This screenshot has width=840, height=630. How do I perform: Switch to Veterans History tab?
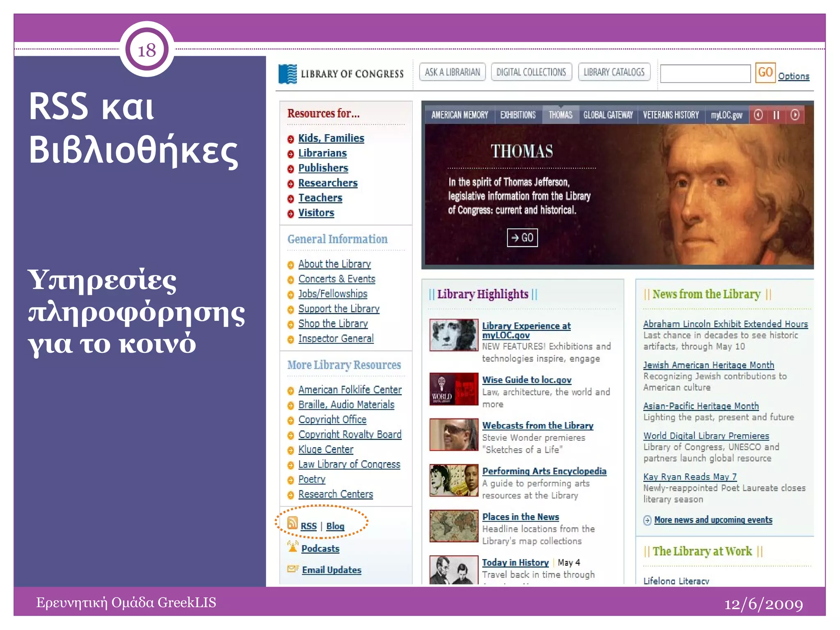pyautogui.click(x=671, y=115)
